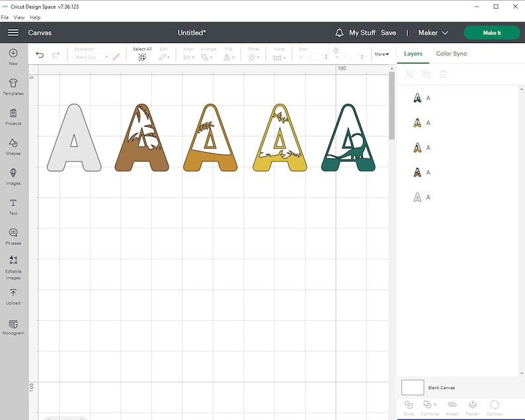Expand the More toolbar options
Viewport: 525px width, 420px height.
point(382,54)
